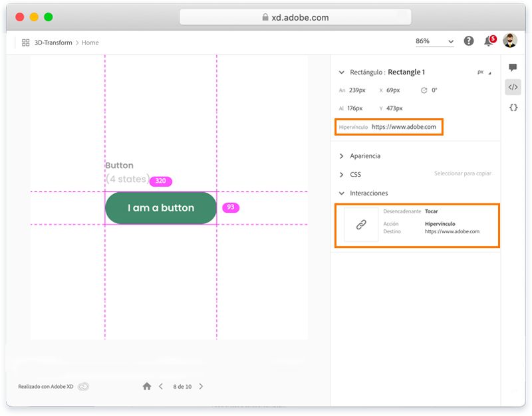Open the variables curly braces icon
This screenshot has height=416, width=532.
click(x=513, y=107)
